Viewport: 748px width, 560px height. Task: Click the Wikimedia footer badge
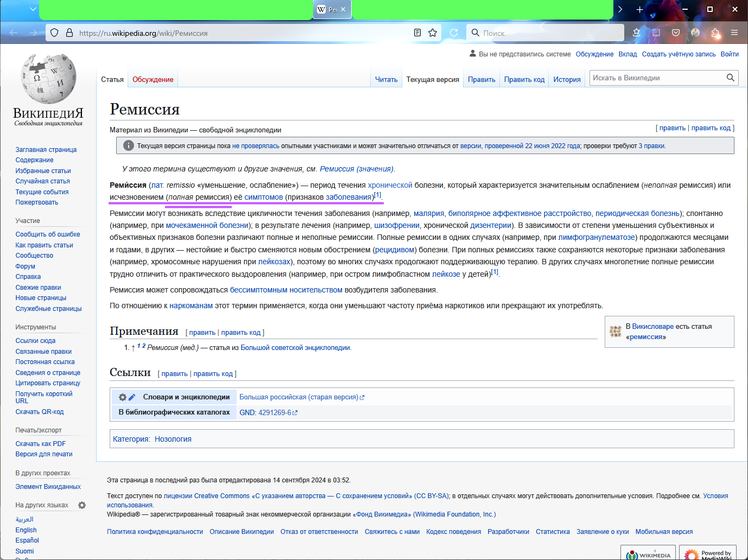(x=648, y=552)
